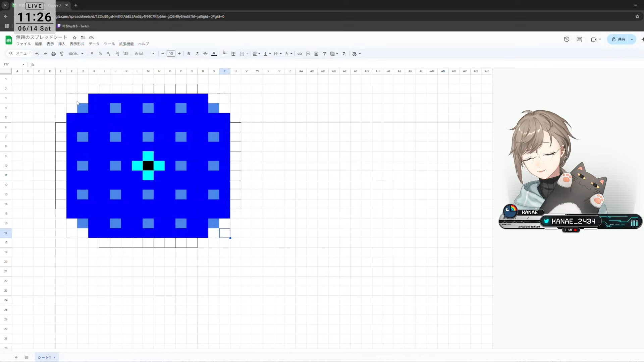Screen dimensions: 644x362
Task: Star the spreadsheet document
Action: [x=74, y=38]
